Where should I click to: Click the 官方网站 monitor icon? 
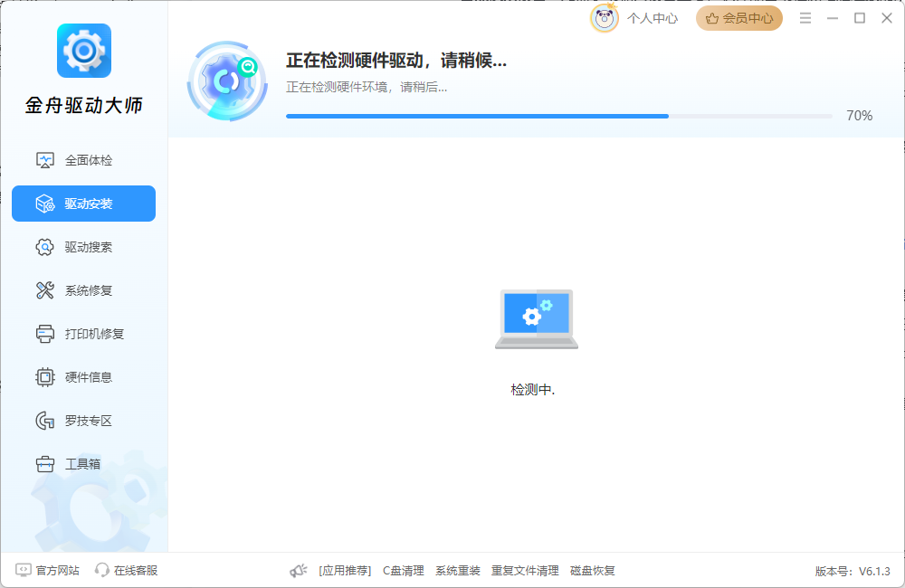(24, 570)
